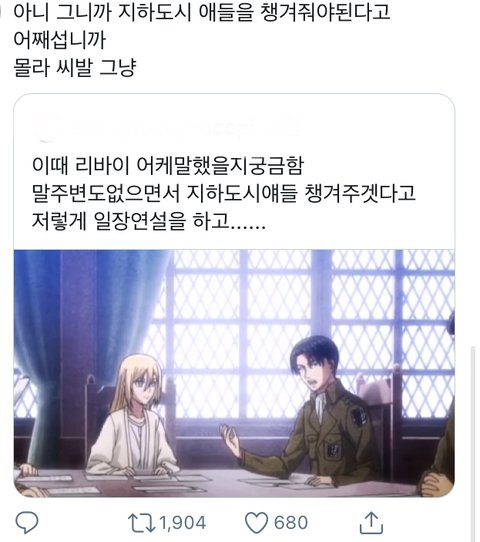Click the 1,904 retweet count
The width and height of the screenshot is (480, 542).
pos(182,522)
